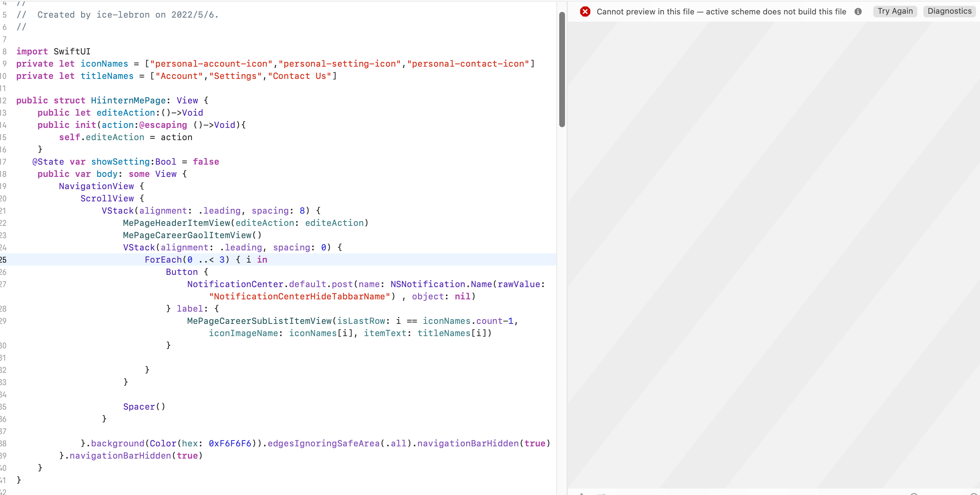The height and width of the screenshot is (495, 980).
Task: Click the "NotificationCenterHideTabbarName" string
Action: (x=299, y=296)
